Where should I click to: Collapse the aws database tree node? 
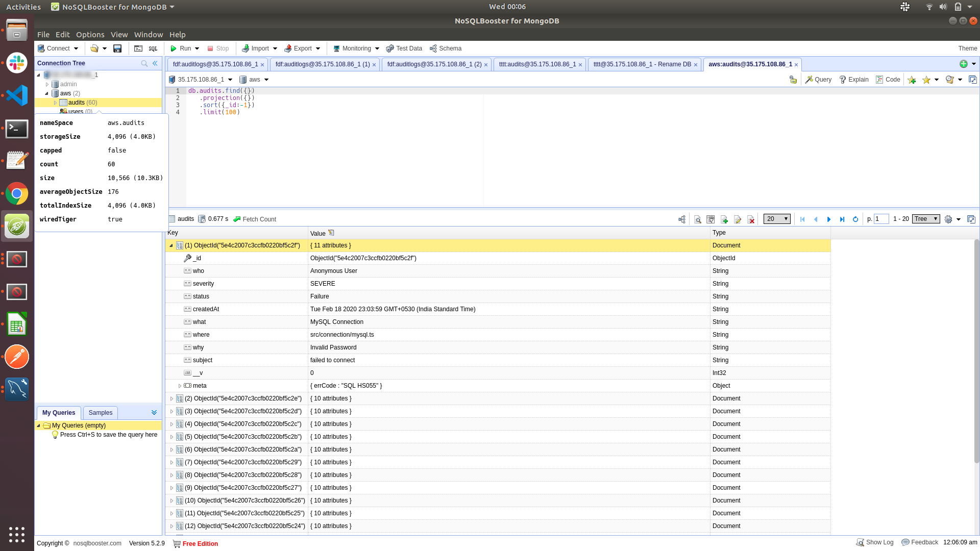tap(47, 93)
